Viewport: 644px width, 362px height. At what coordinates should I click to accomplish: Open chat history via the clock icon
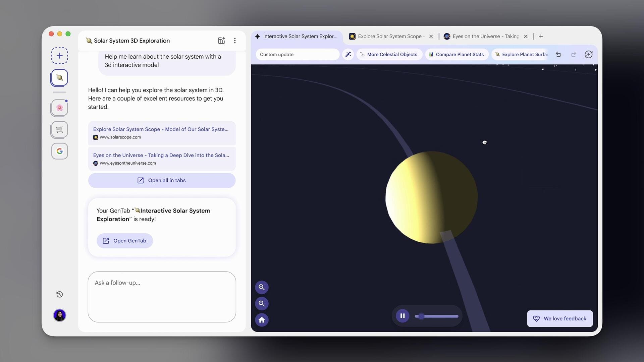[59, 294]
